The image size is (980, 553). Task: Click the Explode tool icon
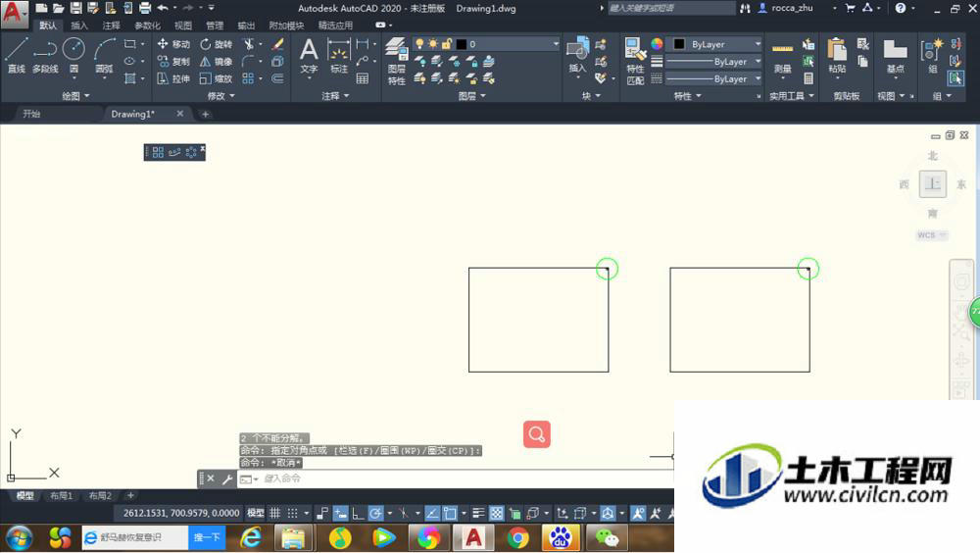[x=278, y=62]
